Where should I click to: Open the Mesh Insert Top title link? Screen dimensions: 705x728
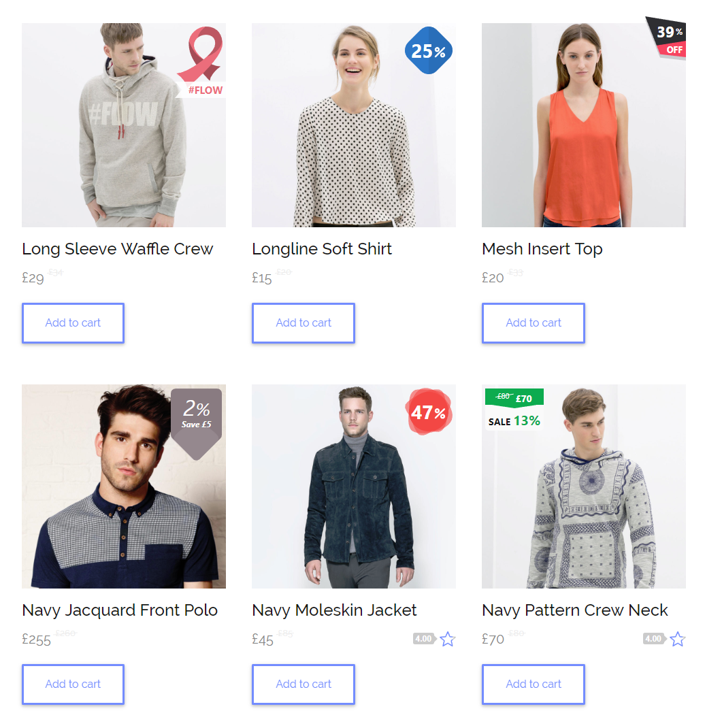coord(542,249)
